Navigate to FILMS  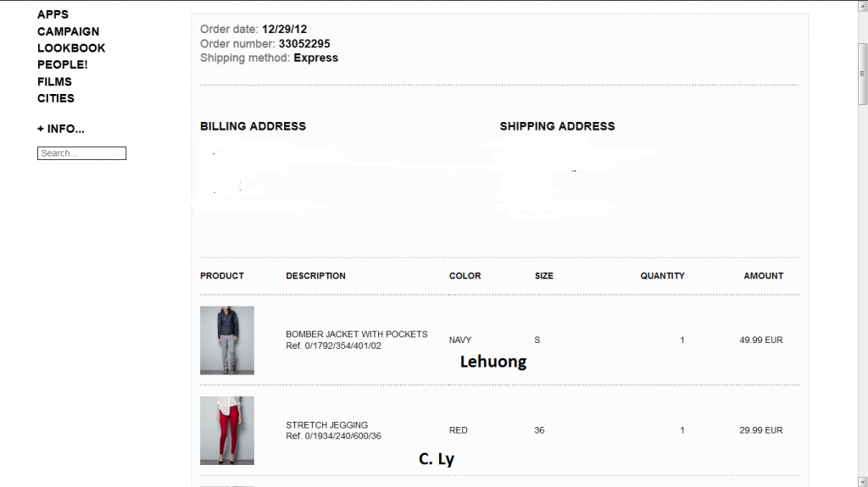54,81
